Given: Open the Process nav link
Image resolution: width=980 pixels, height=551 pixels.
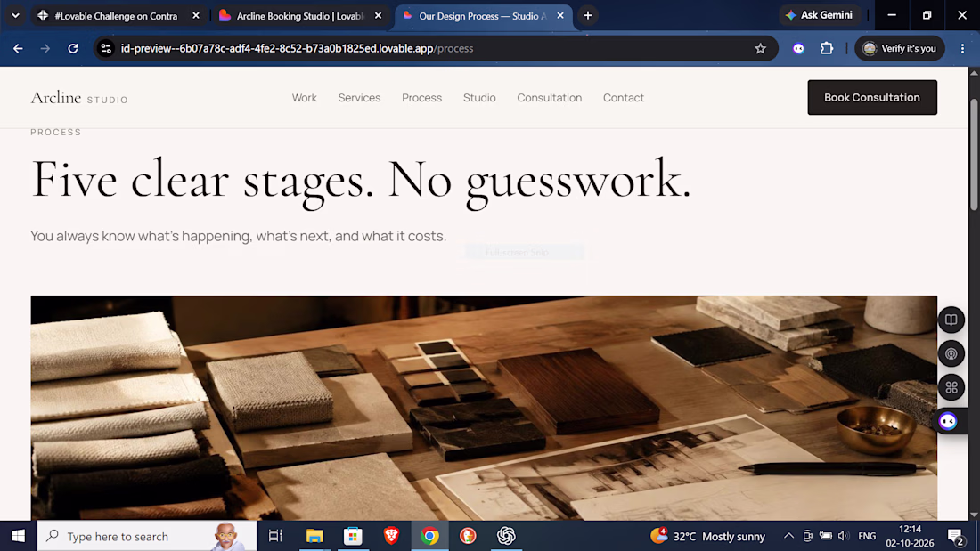Looking at the screenshot, I should tap(422, 97).
